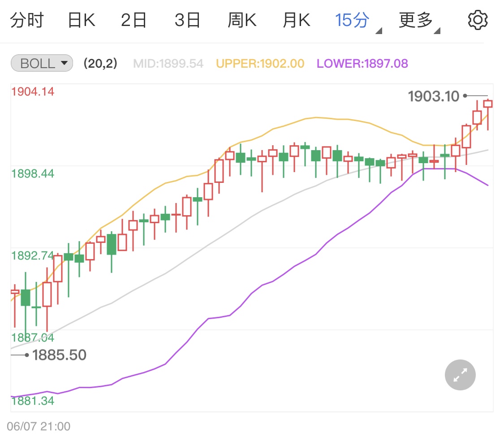Open the BOLL indicator selector dropdown
504x437 pixels.
pos(42,63)
